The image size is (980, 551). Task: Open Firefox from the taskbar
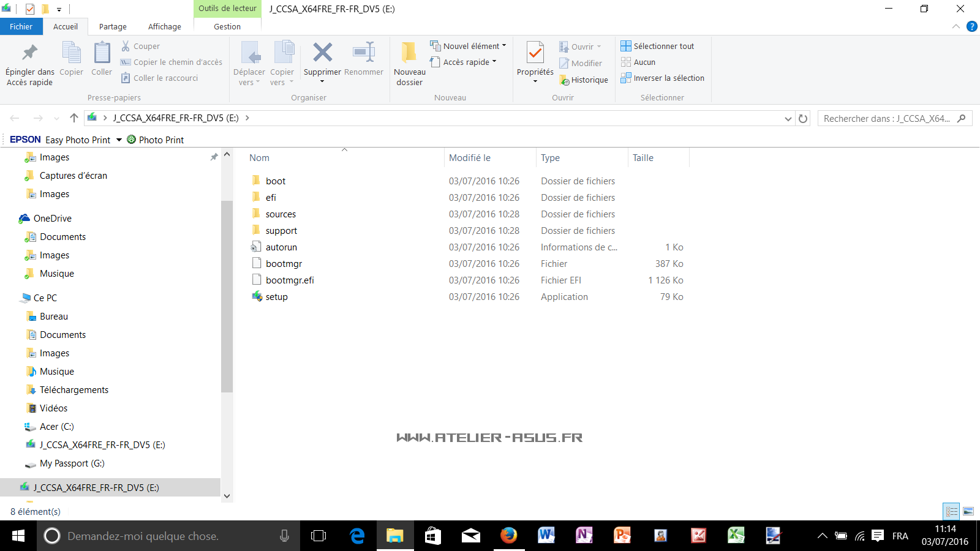click(508, 536)
